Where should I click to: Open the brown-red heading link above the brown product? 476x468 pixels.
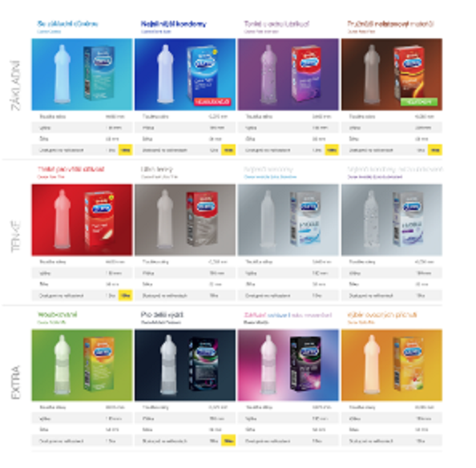coord(390,24)
